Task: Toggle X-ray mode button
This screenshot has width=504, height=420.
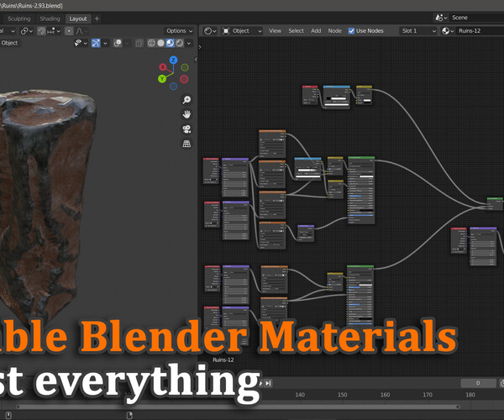Action: (139, 43)
